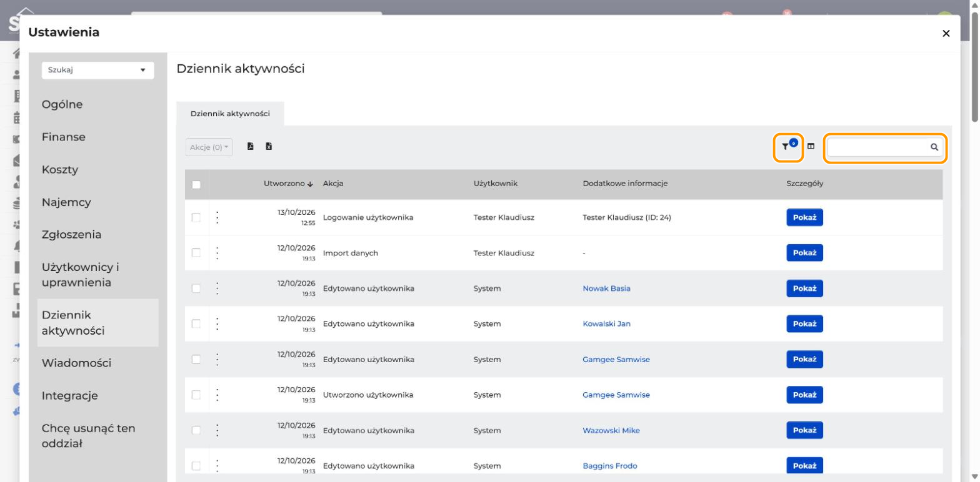Open the Baggins Frodo link
Screen dimensions: 980x482
[x=609, y=466]
